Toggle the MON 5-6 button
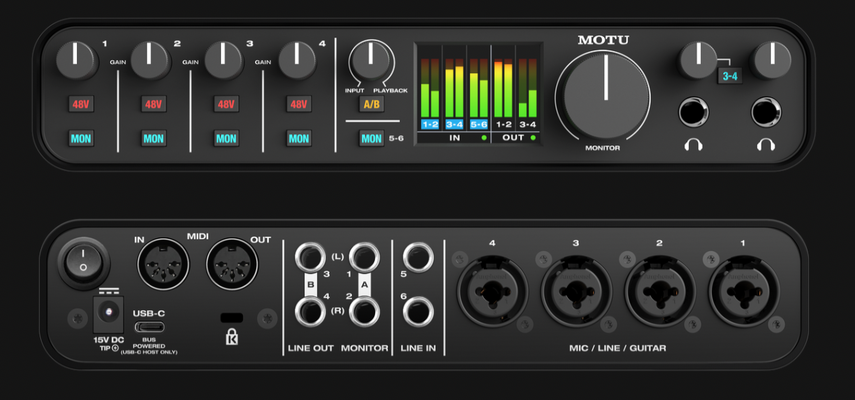The height and width of the screenshot is (400, 855). tap(371, 138)
